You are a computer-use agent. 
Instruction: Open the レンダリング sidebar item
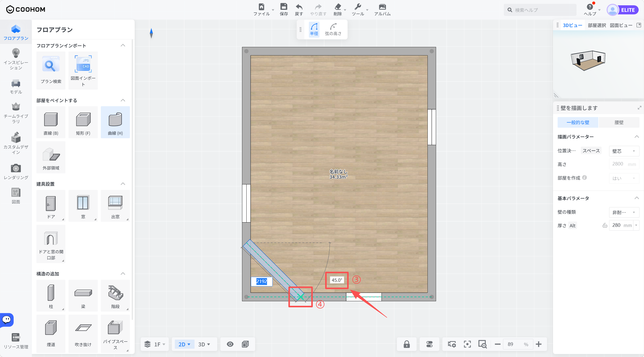click(x=16, y=172)
